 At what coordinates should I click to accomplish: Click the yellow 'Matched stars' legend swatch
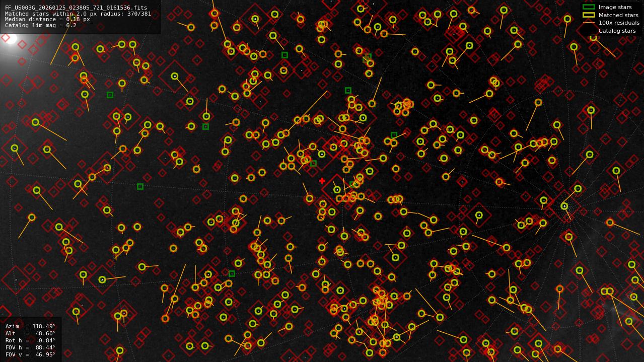pos(589,15)
